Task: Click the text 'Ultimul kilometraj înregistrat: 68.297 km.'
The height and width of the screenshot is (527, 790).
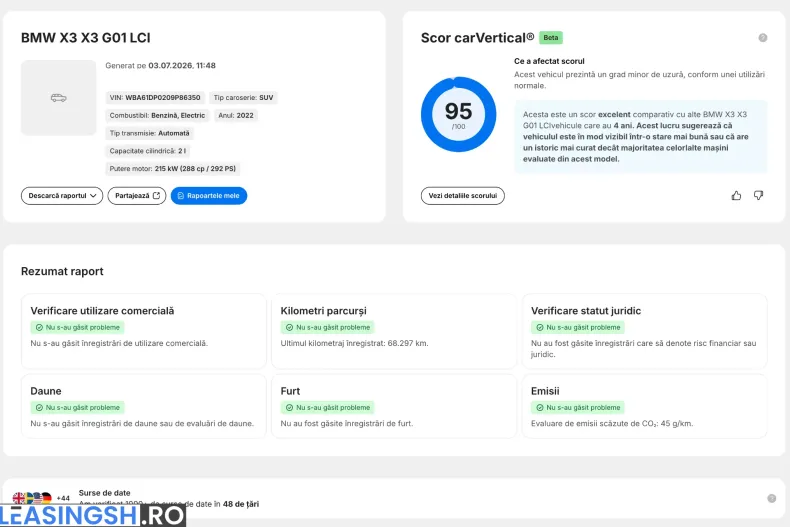Action: [x=354, y=343]
